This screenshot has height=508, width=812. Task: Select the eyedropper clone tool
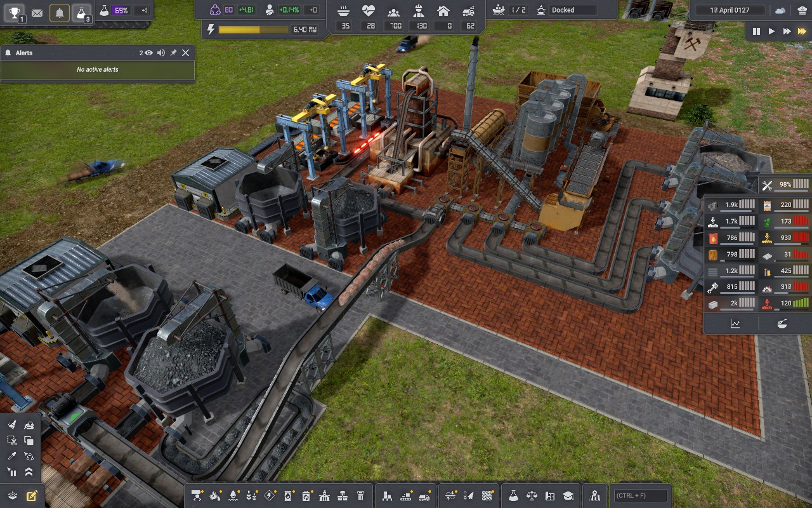coord(12,456)
